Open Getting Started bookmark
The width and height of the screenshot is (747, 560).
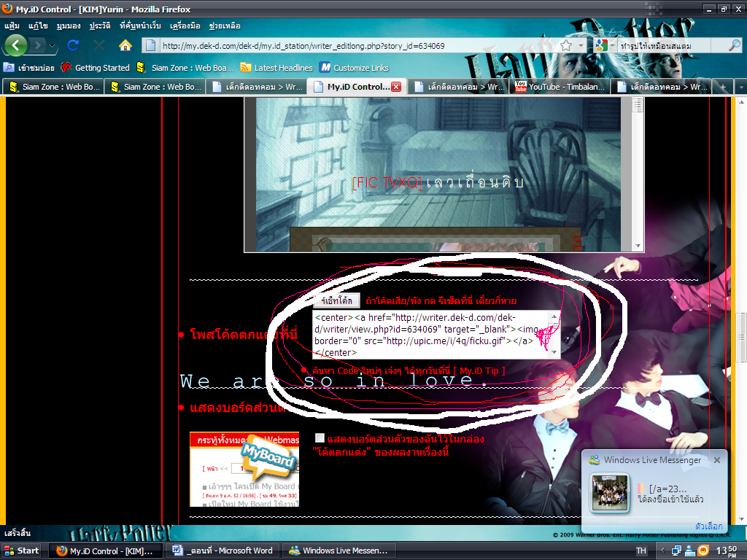96,68
